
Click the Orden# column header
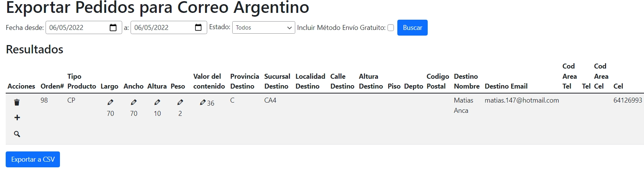click(52, 86)
